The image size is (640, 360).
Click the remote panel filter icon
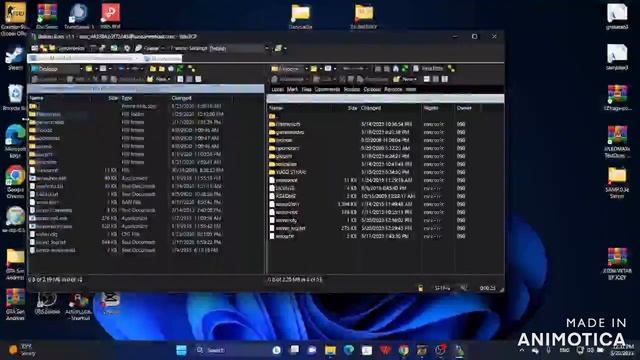coord(328,69)
